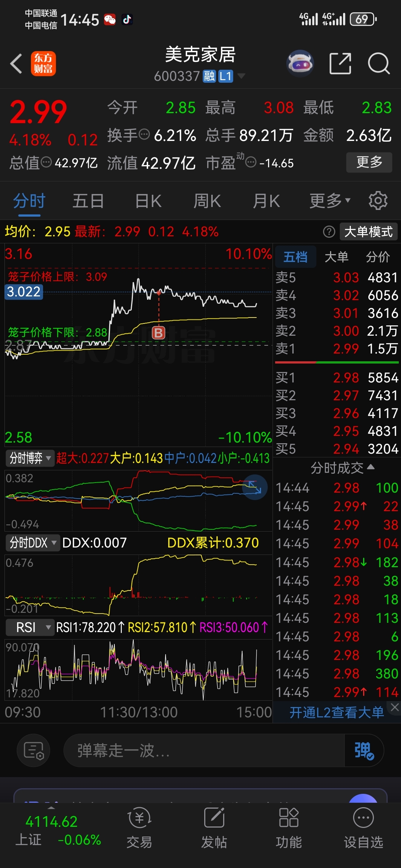Open WeChat notification icon in status bar

click(x=110, y=19)
